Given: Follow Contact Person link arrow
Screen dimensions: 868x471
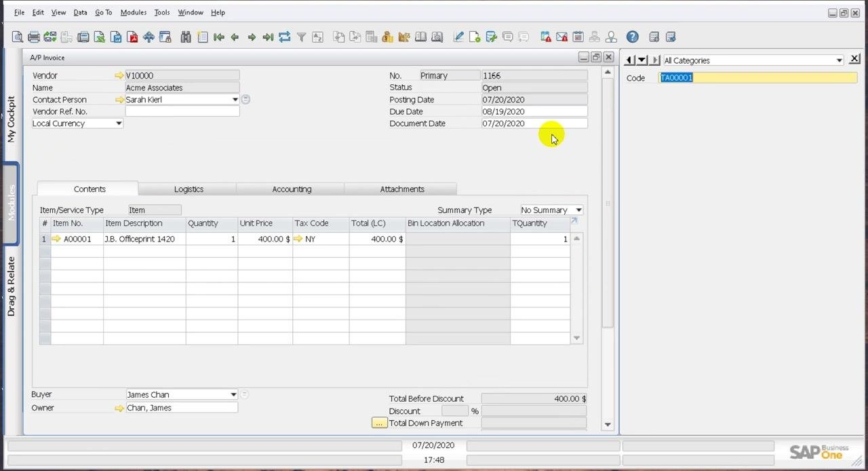Looking at the screenshot, I should (119, 100).
